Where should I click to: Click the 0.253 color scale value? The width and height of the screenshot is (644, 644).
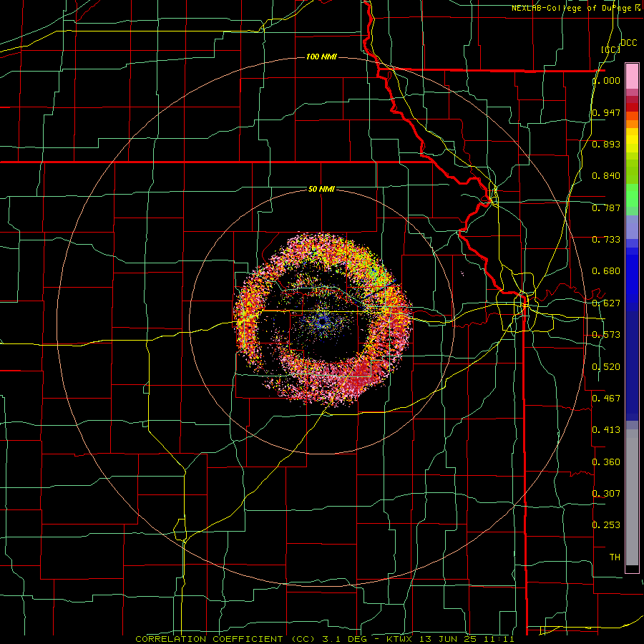click(x=606, y=525)
